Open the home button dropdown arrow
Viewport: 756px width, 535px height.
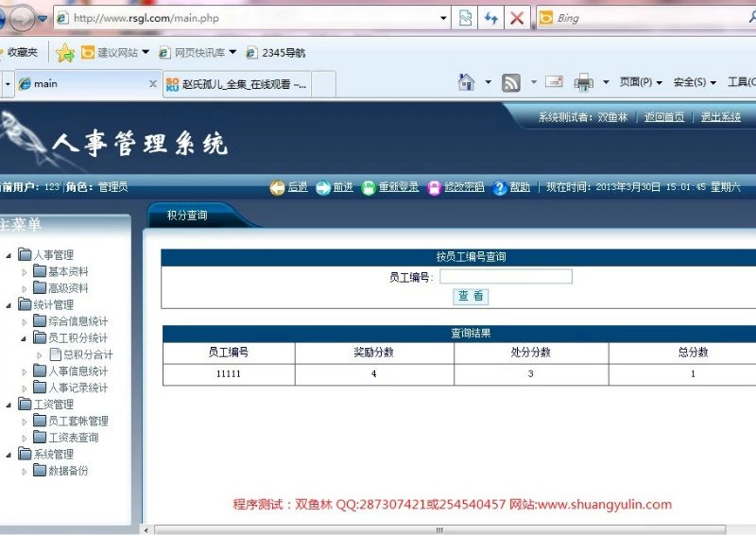pos(488,82)
